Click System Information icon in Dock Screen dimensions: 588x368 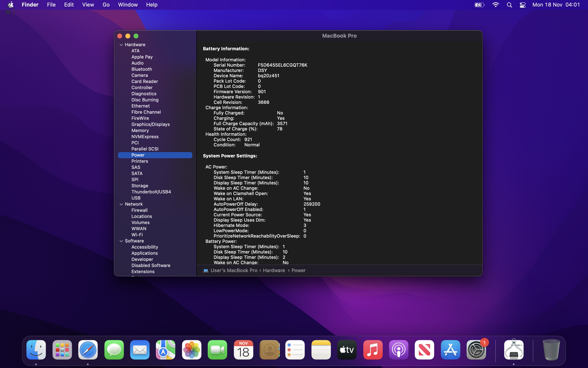point(514,350)
